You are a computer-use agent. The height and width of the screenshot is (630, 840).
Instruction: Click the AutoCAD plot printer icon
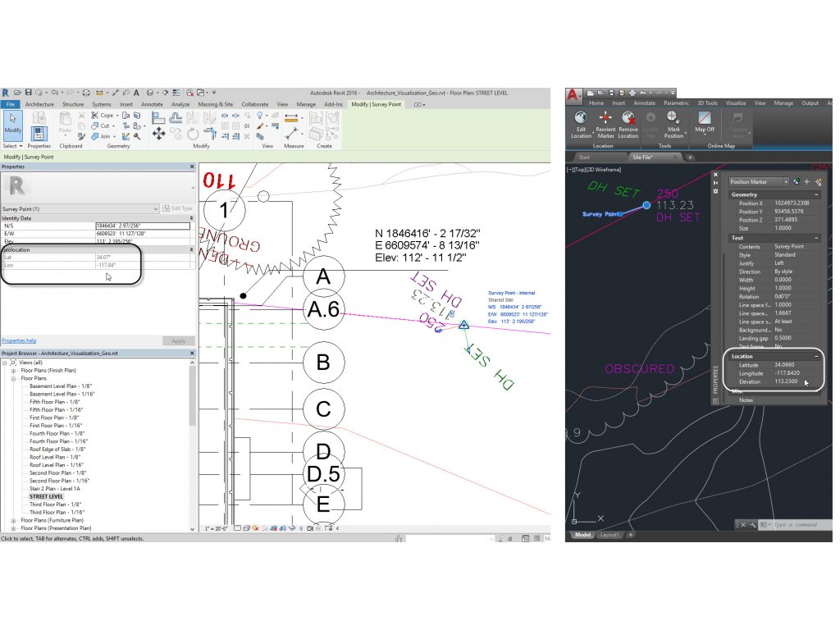632,93
